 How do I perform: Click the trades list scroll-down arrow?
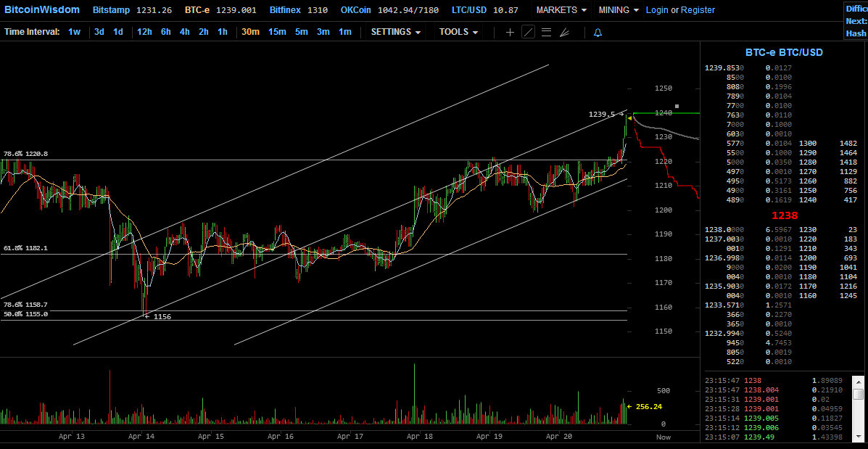(858, 437)
